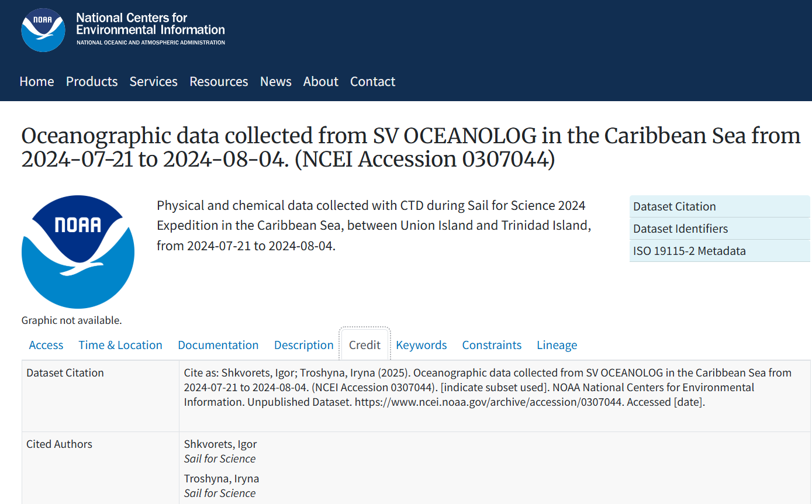Click the 'Dataset Citation' row label in table

pos(65,373)
